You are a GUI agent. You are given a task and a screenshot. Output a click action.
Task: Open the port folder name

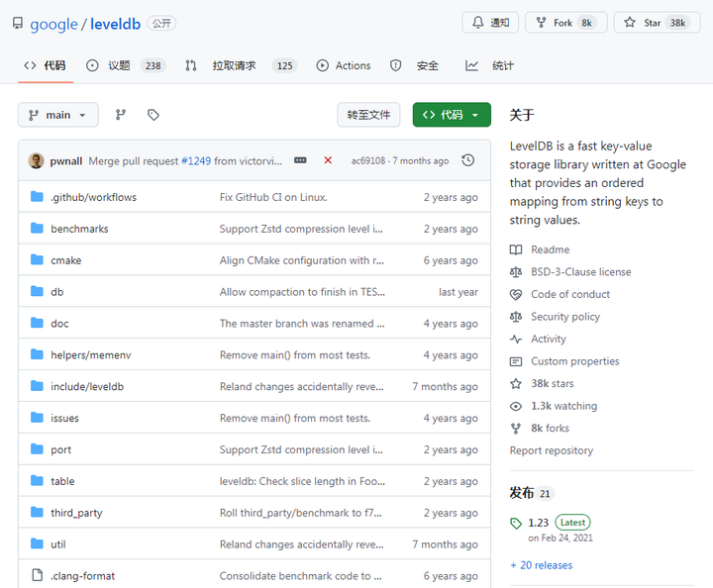coord(61,449)
